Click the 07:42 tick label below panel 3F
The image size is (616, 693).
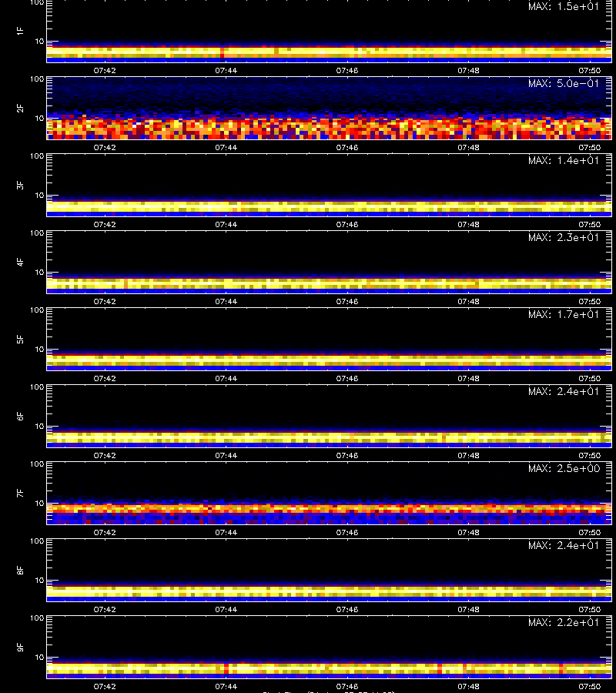click(105, 224)
